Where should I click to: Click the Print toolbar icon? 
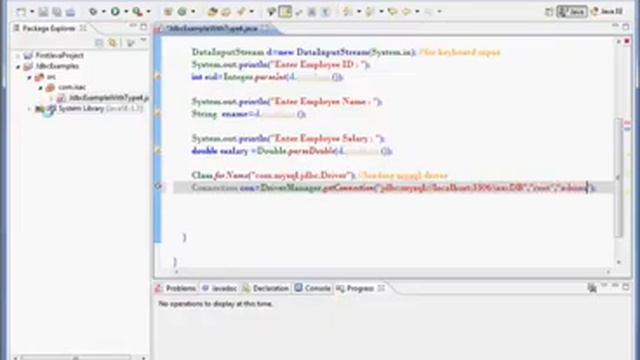point(70,12)
